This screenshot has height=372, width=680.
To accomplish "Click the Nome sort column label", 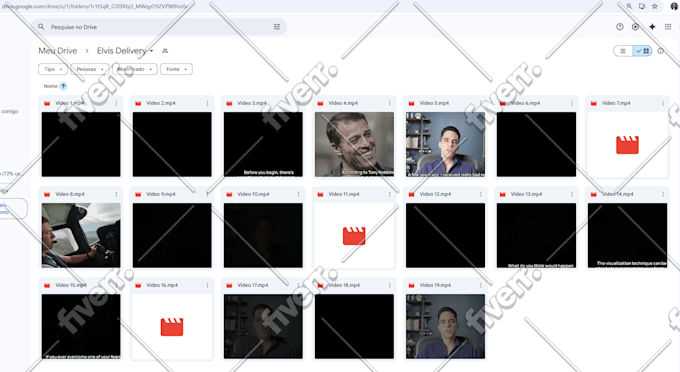I will pos(50,86).
